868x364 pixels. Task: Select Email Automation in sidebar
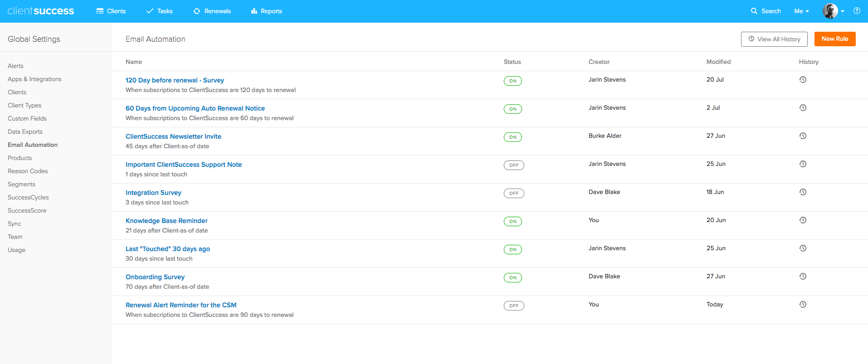(x=33, y=145)
